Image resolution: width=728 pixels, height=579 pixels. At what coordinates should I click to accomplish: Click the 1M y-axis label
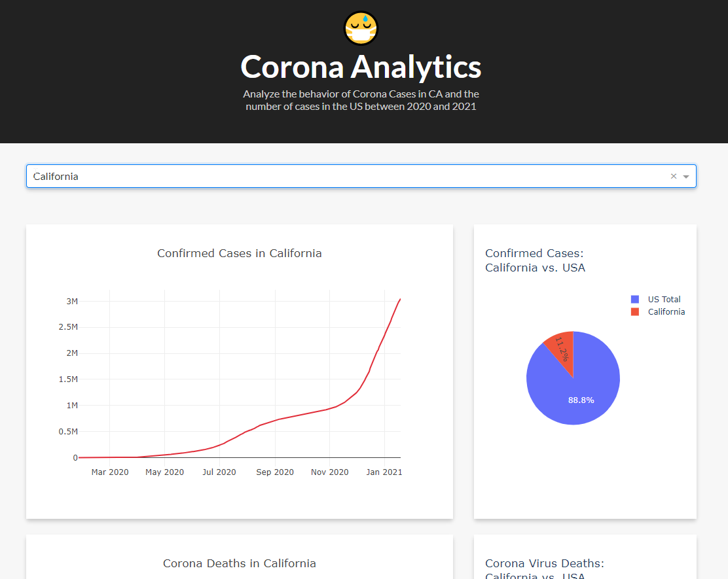(71, 406)
